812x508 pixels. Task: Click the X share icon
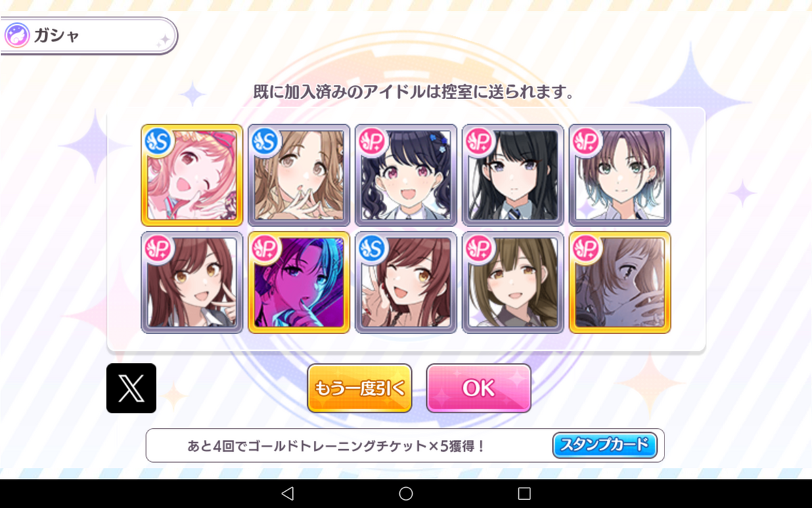tap(131, 388)
